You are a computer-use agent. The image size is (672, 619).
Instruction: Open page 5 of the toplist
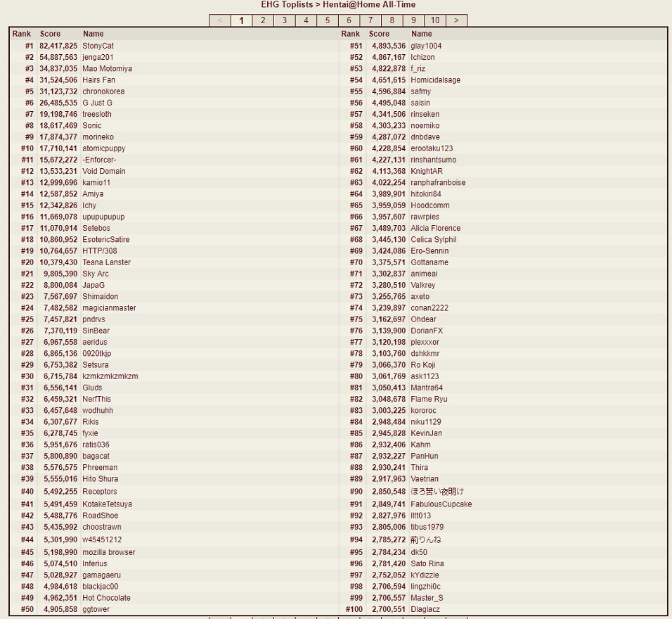pos(327,20)
